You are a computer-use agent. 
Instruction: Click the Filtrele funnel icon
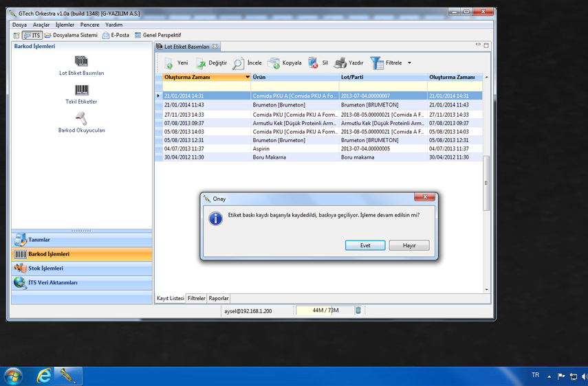377,63
